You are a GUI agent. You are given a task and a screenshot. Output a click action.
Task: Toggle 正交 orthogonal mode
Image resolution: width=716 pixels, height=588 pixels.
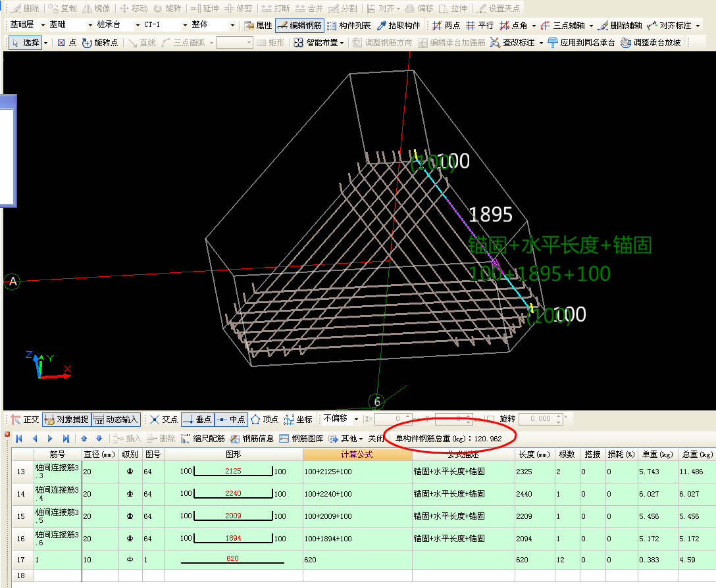pos(25,419)
